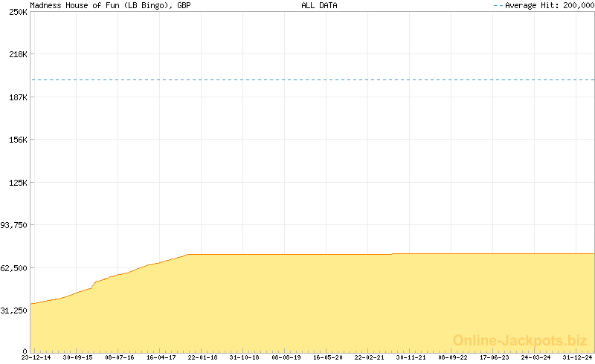This screenshot has height=364, width=595.
Task: Select the 17-06-23 date label
Action: coord(494,357)
